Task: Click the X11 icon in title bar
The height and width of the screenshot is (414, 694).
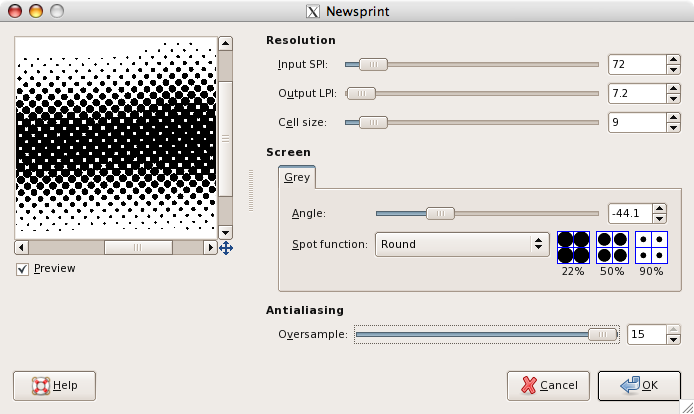Action: [x=313, y=12]
